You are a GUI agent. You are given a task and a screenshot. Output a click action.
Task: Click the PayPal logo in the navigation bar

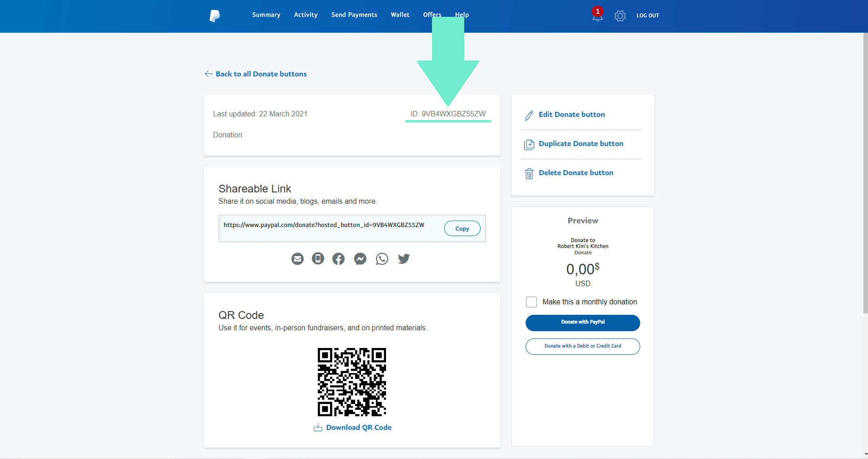pos(214,15)
